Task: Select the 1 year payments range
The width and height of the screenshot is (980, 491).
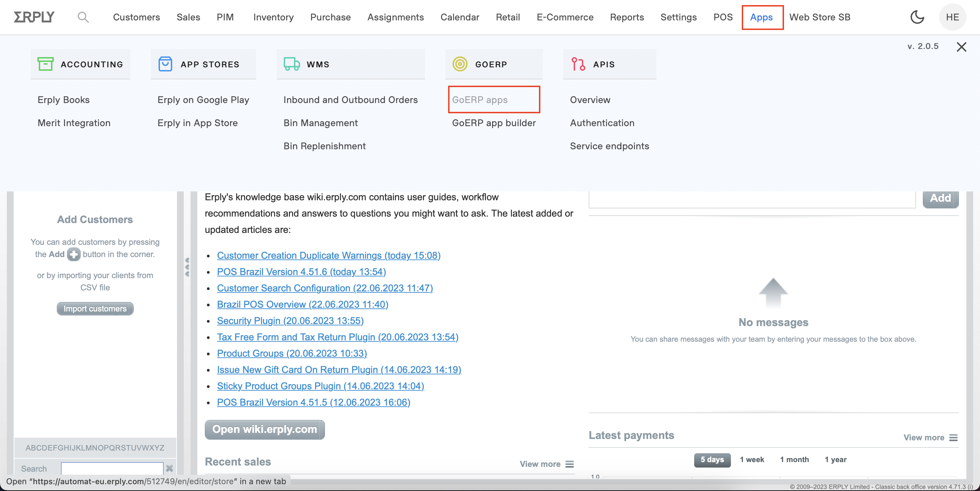Action: [835, 459]
